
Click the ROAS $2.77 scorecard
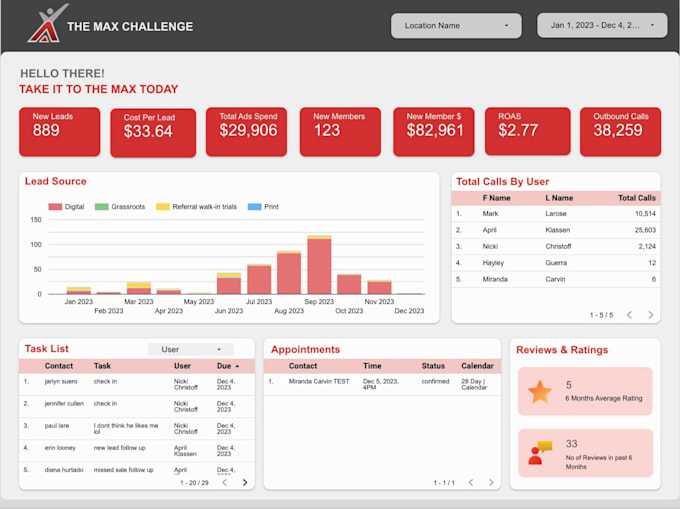pyautogui.click(x=527, y=131)
